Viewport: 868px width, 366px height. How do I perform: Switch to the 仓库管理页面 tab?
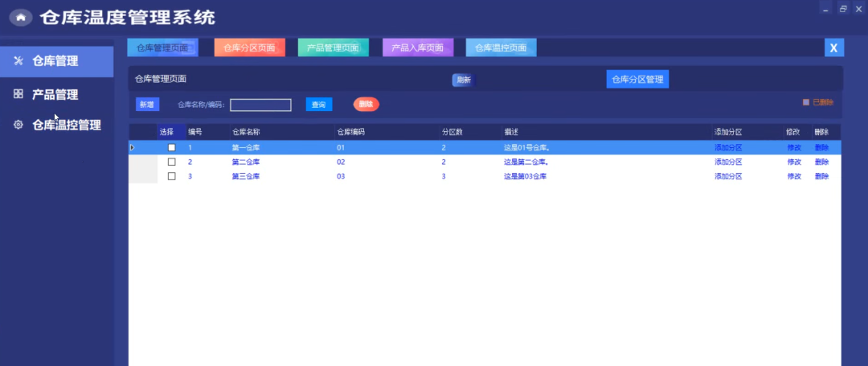(162, 47)
